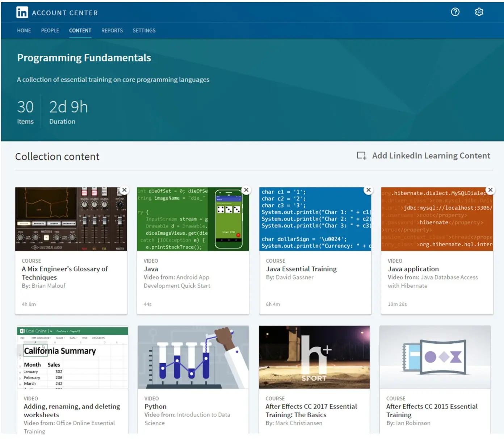Go to the Home tab
504x439 pixels.
pyautogui.click(x=24, y=30)
